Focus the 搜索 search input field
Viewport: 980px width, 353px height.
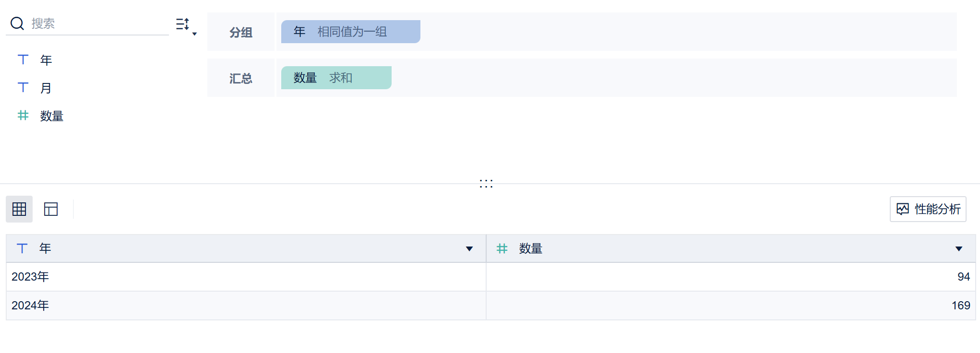pos(98,24)
